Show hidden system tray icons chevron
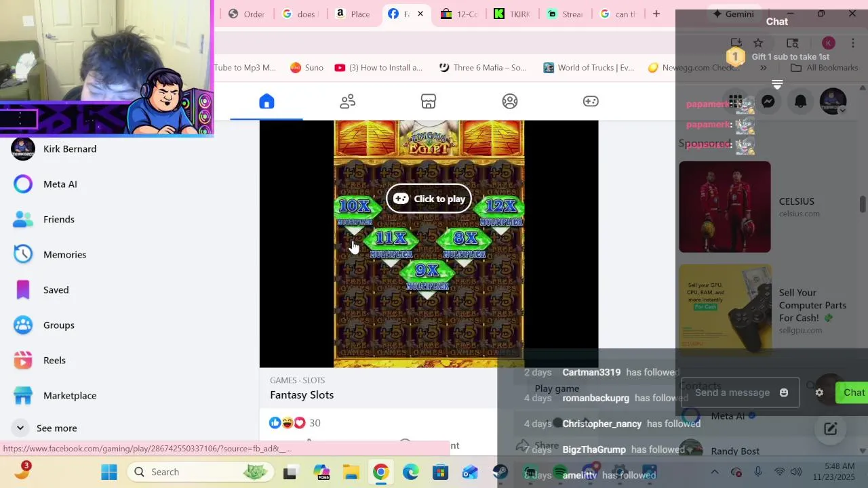 714,472
